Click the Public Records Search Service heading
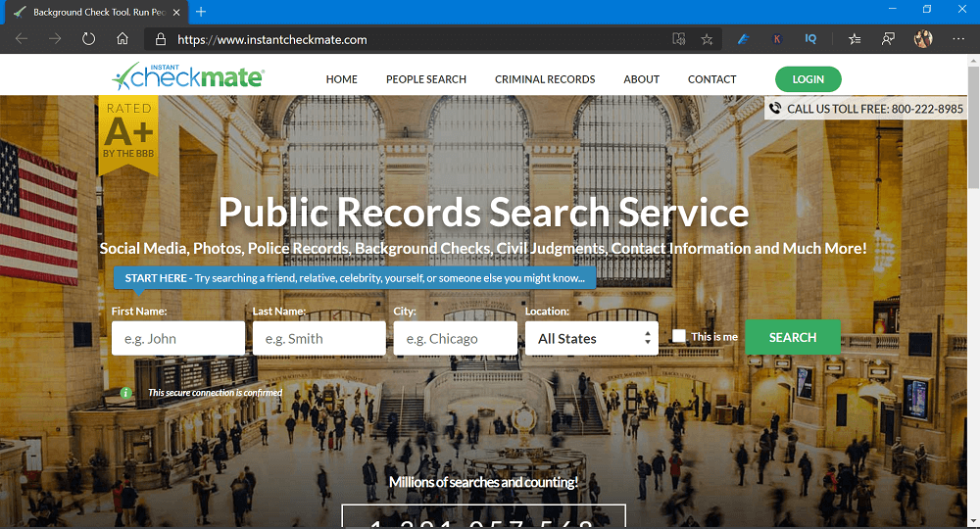 coord(483,213)
